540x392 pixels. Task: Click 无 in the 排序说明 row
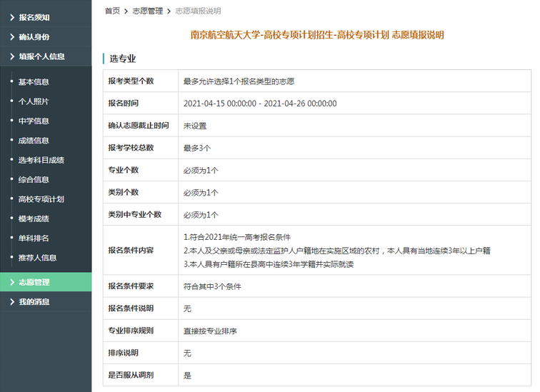tap(187, 353)
